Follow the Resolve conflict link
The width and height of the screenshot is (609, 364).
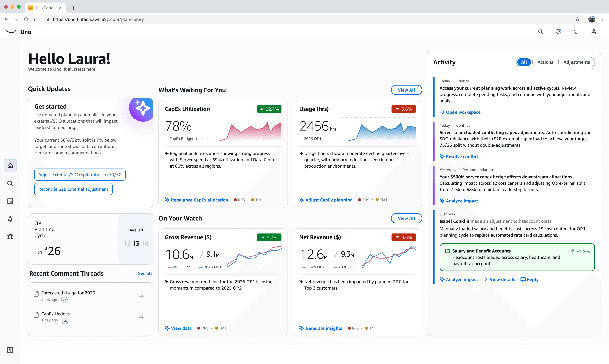(462, 156)
